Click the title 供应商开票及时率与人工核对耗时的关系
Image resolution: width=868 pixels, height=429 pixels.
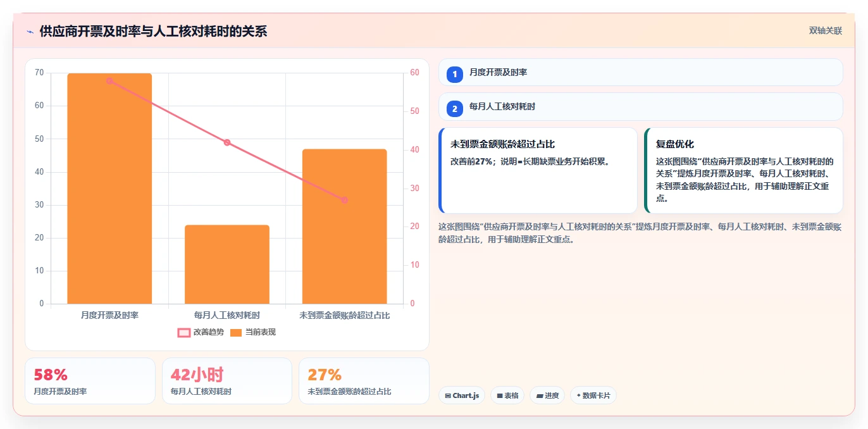[153, 31]
